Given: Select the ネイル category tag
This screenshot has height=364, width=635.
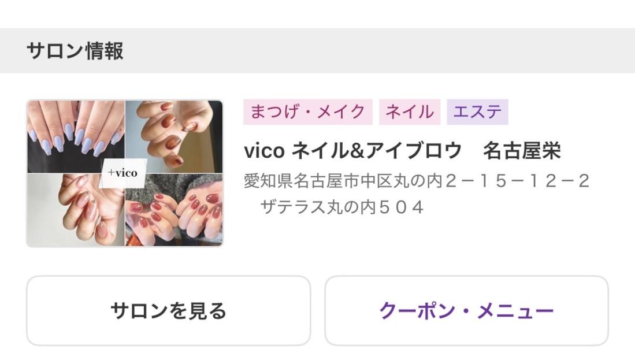Looking at the screenshot, I should pyautogui.click(x=410, y=112).
